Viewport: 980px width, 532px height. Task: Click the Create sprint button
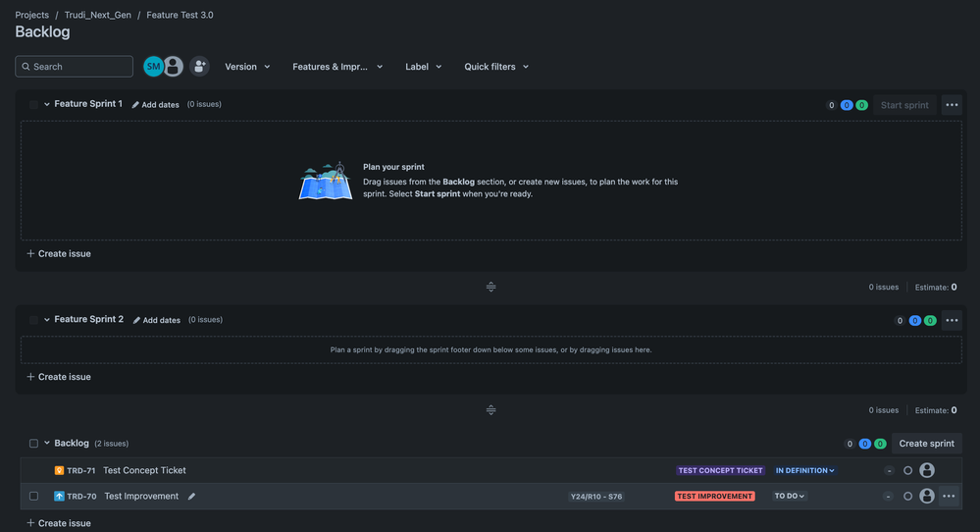pos(926,444)
